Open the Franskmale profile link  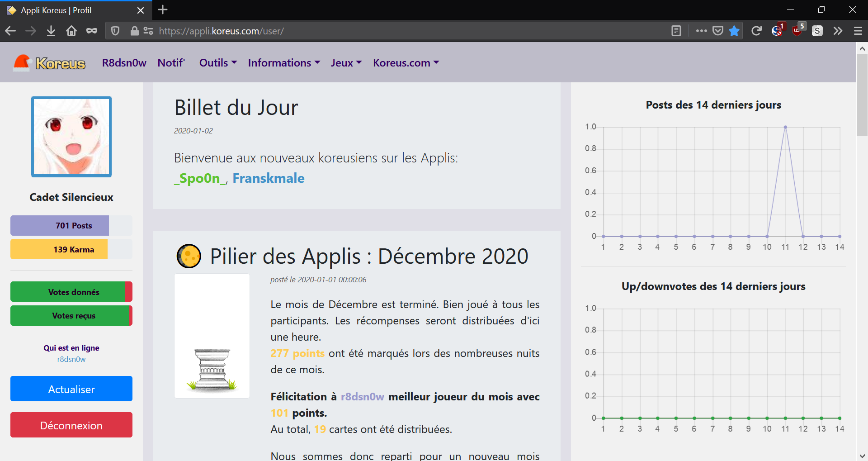[268, 178]
